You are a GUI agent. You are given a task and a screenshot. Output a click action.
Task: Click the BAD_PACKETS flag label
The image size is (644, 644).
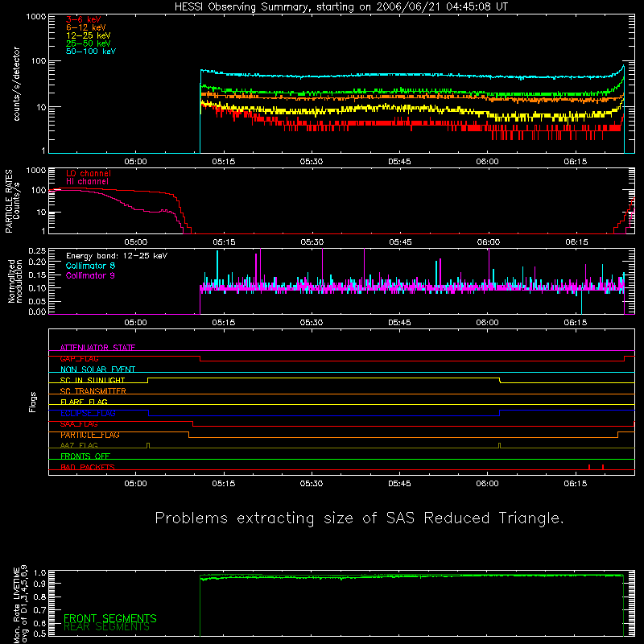point(88,468)
